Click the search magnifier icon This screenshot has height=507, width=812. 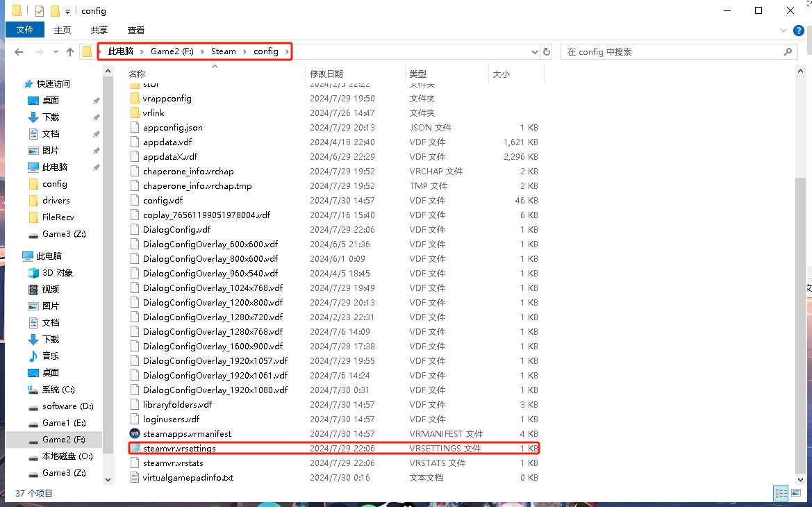788,52
